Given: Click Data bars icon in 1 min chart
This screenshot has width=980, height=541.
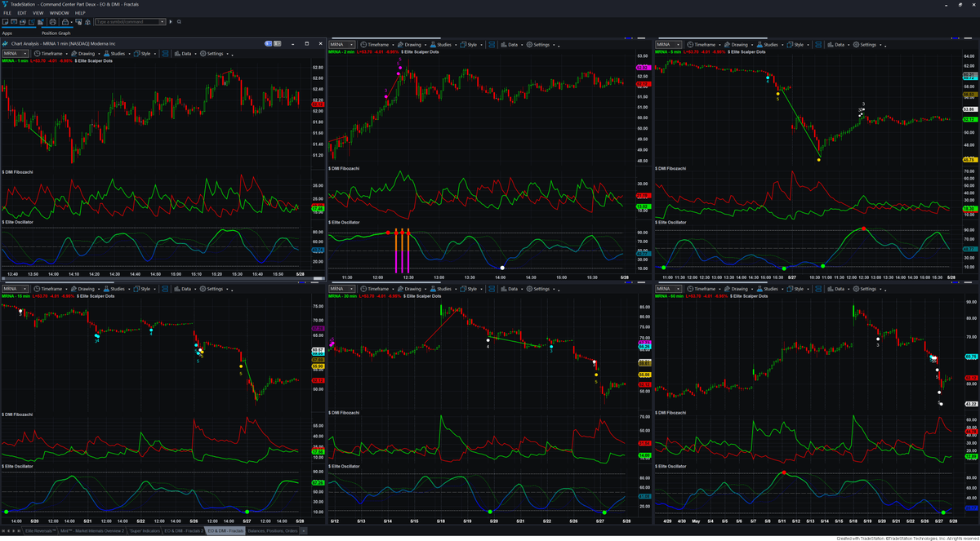Looking at the screenshot, I should click(177, 53).
